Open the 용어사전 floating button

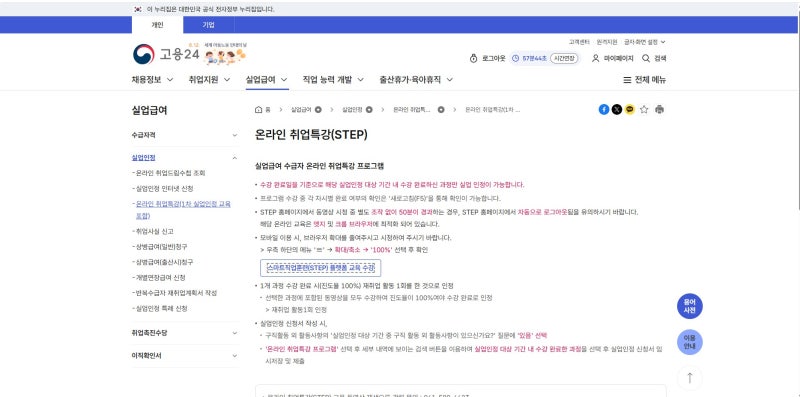(x=690, y=306)
